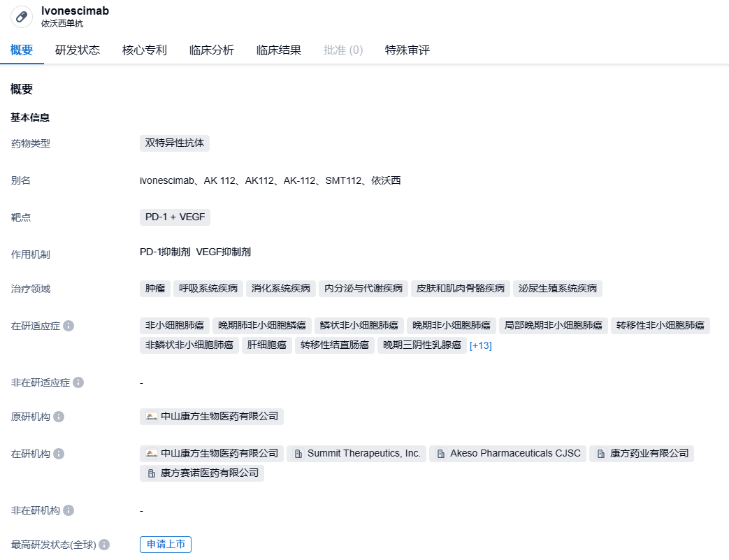The image size is (729, 560).
Task: Click info icon next to 非在研适应症
Action: [78, 382]
